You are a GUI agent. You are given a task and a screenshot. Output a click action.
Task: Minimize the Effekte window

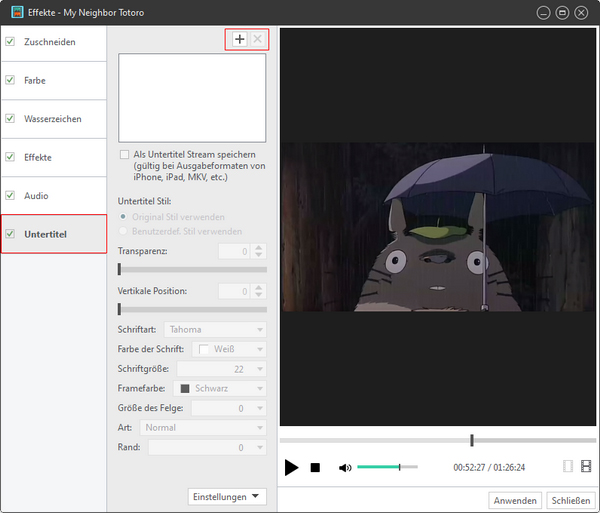543,13
